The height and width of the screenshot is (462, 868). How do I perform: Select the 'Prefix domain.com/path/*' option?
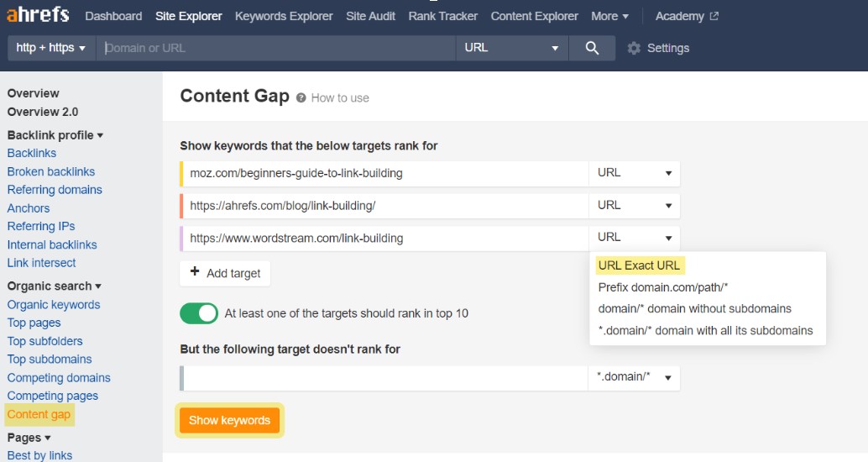(x=662, y=287)
